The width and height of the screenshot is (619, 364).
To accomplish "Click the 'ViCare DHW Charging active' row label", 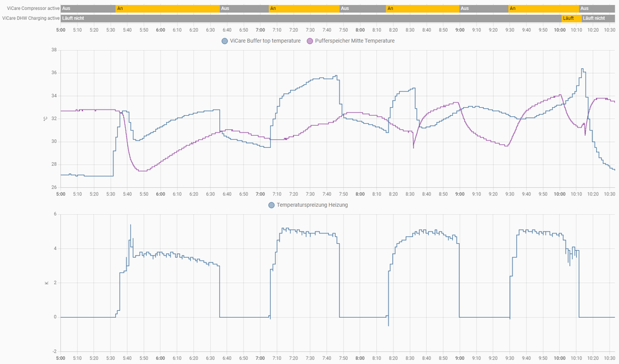I will pos(30,19).
